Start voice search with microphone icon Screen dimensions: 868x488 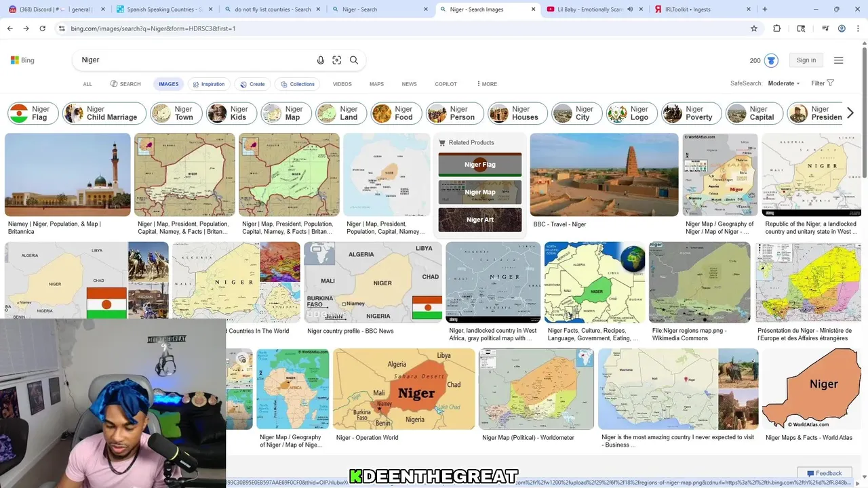click(321, 60)
